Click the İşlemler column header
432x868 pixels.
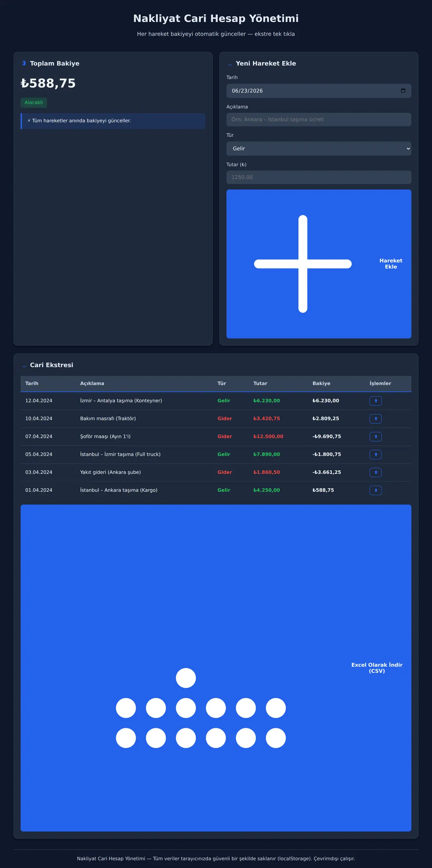380,383
